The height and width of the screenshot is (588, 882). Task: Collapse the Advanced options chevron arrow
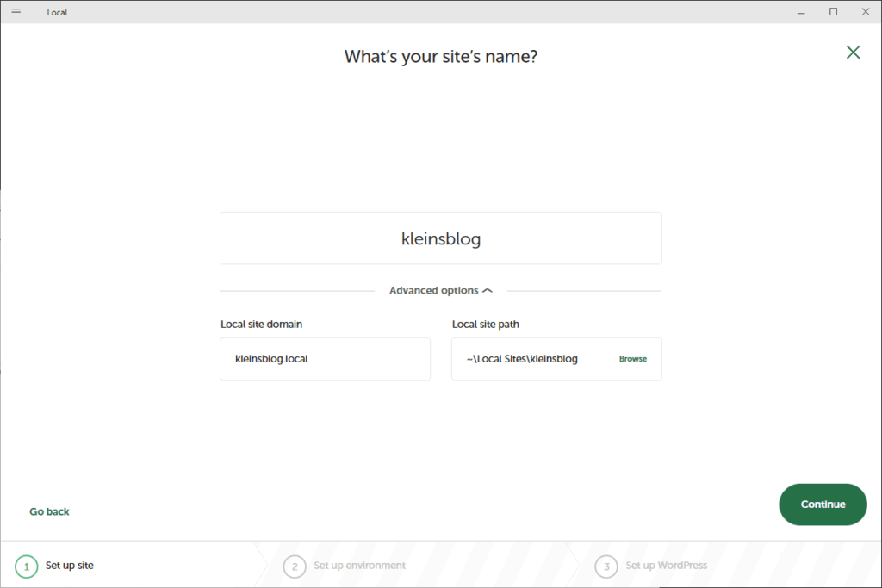click(x=488, y=291)
